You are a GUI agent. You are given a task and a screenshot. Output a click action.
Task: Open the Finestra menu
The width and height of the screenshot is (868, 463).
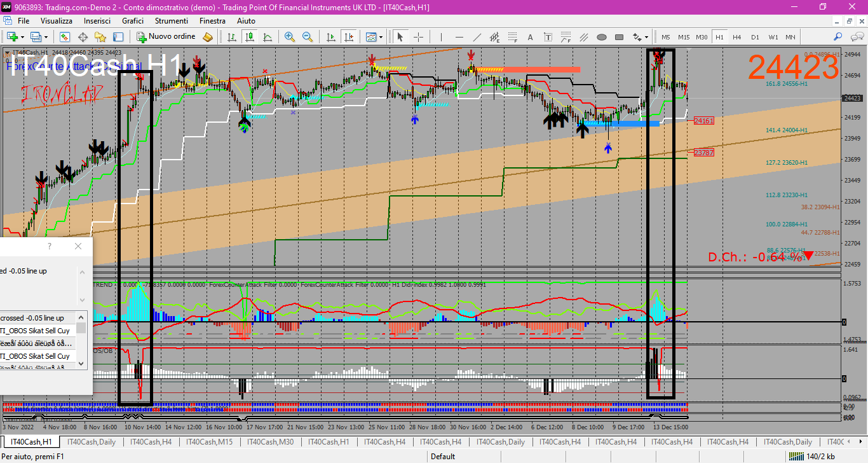[x=212, y=21]
